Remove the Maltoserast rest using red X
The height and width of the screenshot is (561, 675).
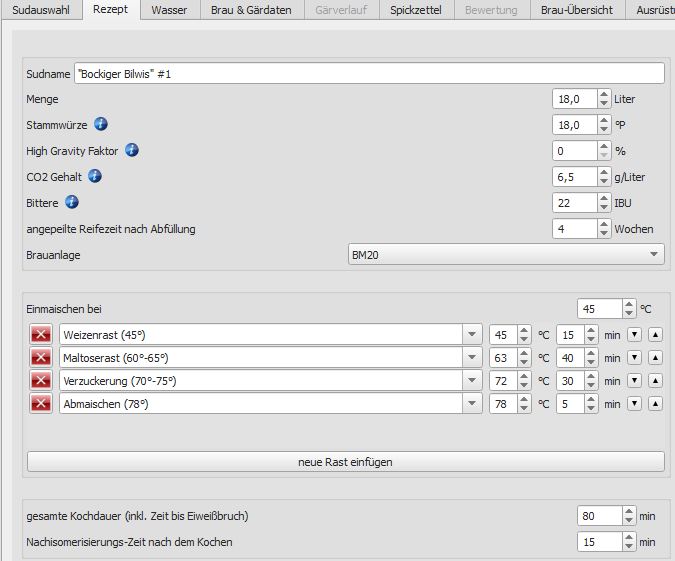(41, 357)
